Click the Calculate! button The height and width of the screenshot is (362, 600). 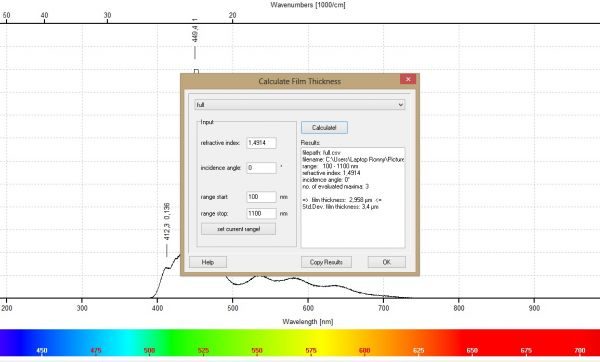pos(324,128)
